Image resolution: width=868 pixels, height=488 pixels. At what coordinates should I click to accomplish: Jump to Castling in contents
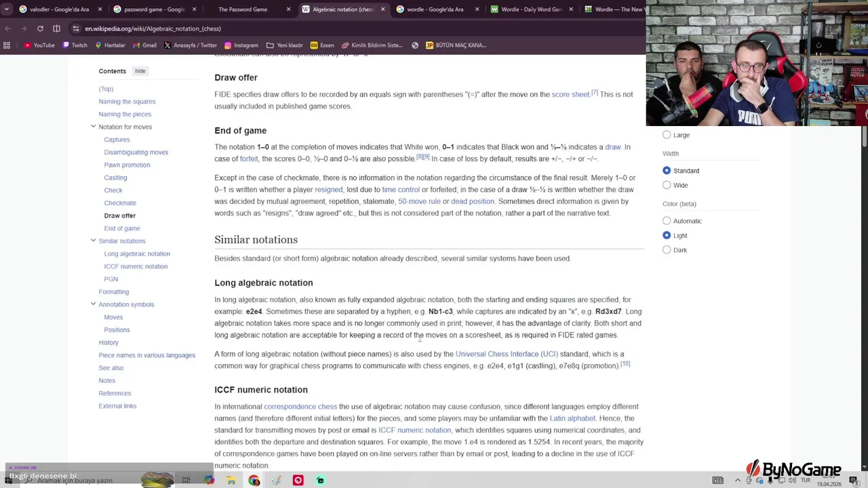(115, 178)
